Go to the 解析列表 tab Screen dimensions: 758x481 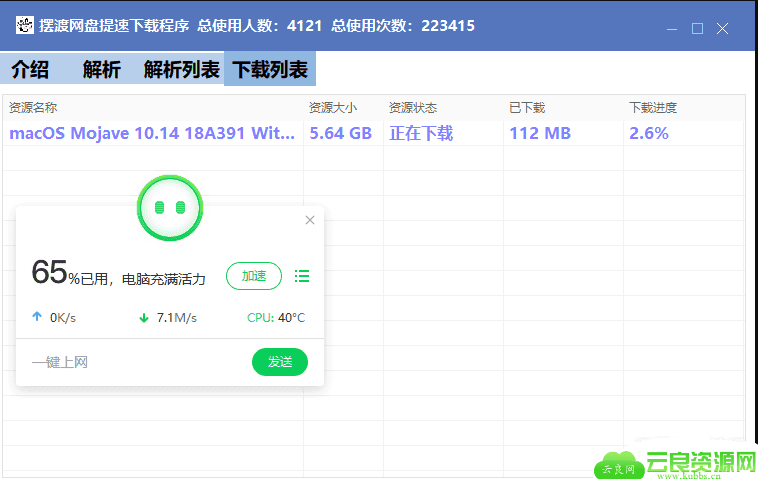(x=182, y=69)
